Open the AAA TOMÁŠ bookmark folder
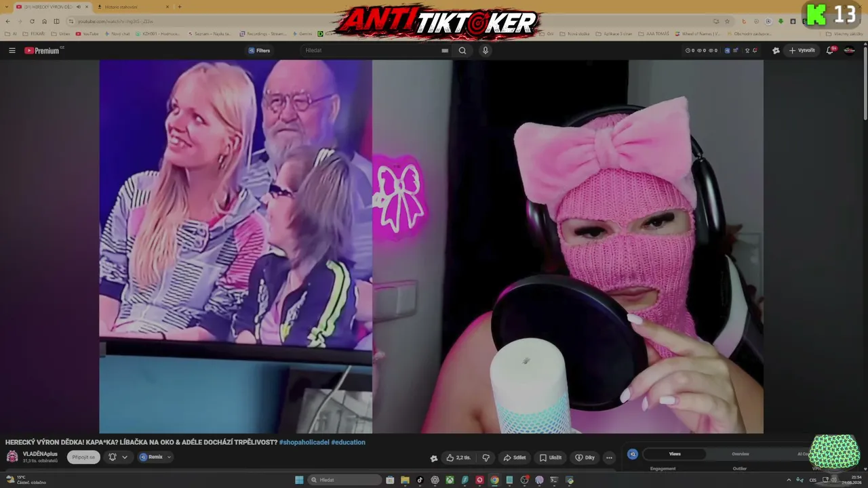 pyautogui.click(x=653, y=33)
